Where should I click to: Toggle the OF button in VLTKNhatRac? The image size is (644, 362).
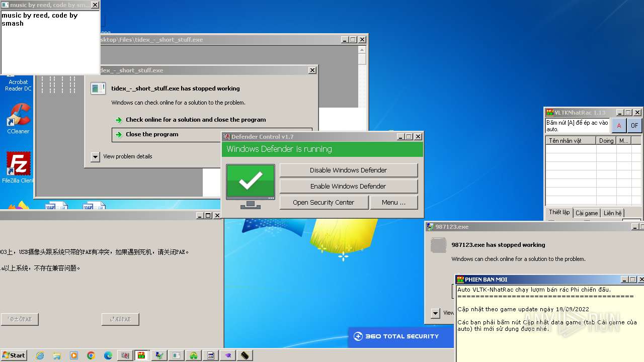coord(634,126)
